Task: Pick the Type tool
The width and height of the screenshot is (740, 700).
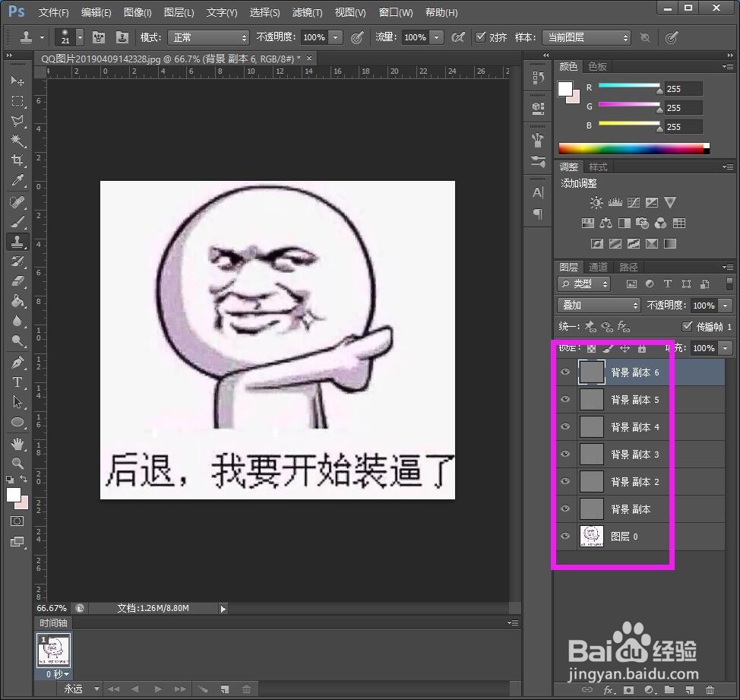Action: [17, 382]
